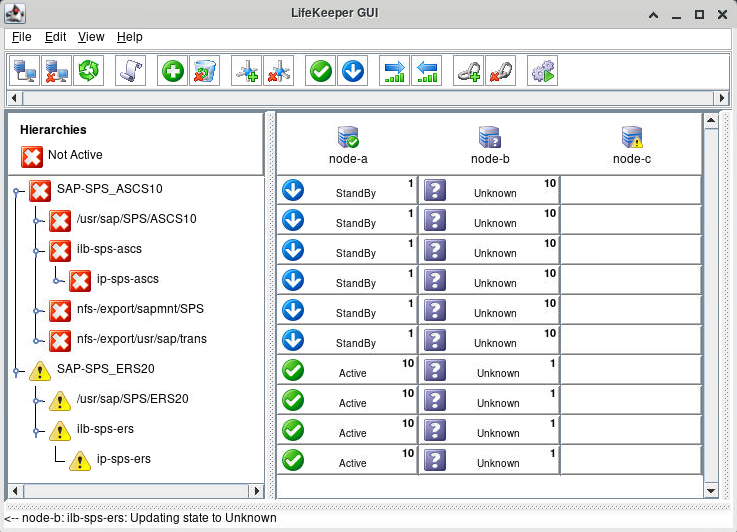Click the green plus Create Resource Hierarchy icon

tap(172, 71)
